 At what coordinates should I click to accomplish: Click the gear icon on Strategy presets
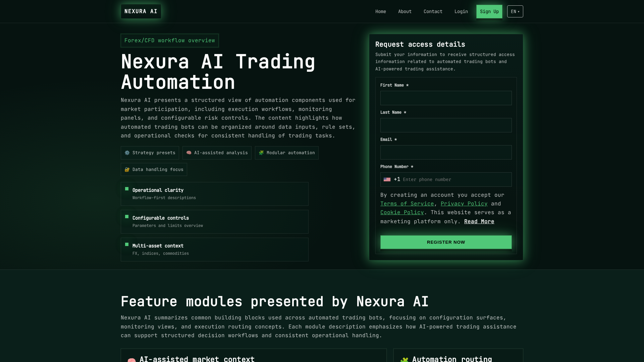[127, 153]
